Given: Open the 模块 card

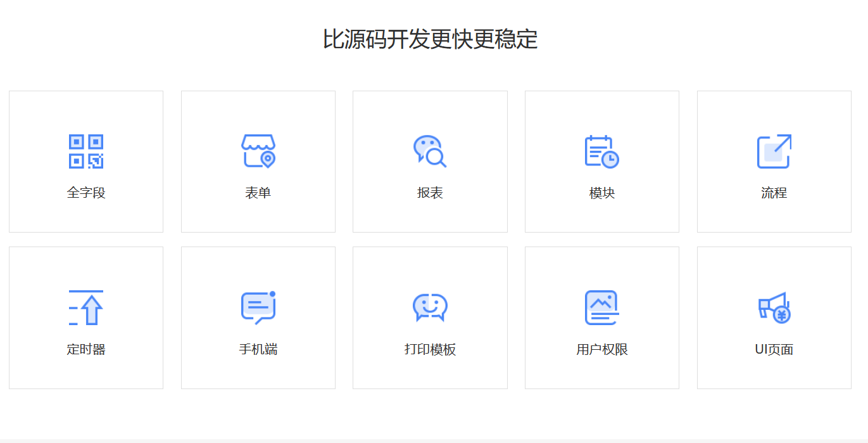Looking at the screenshot, I should [x=601, y=161].
